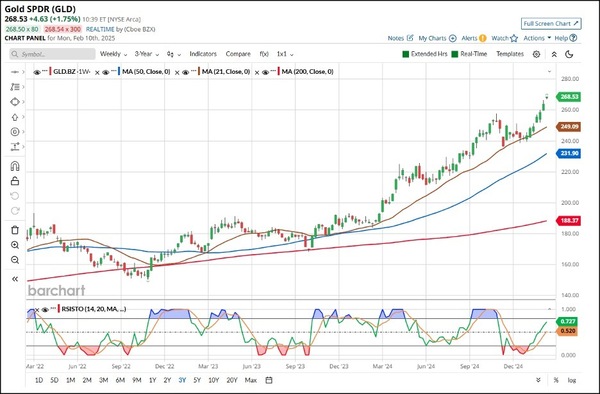Collapse the RSISTO pane chevron
Screen dimensions: 600x394
[549, 309]
